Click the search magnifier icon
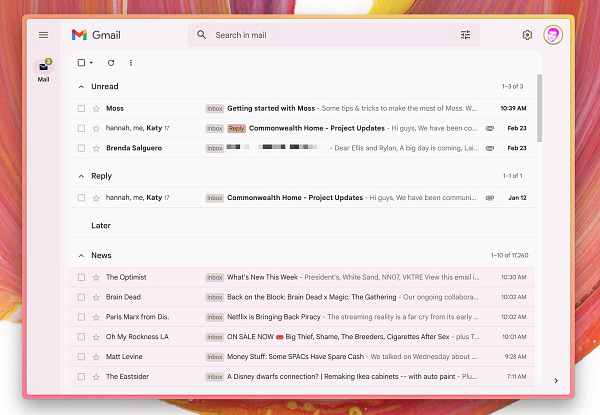The height and width of the screenshot is (415, 600). point(201,35)
